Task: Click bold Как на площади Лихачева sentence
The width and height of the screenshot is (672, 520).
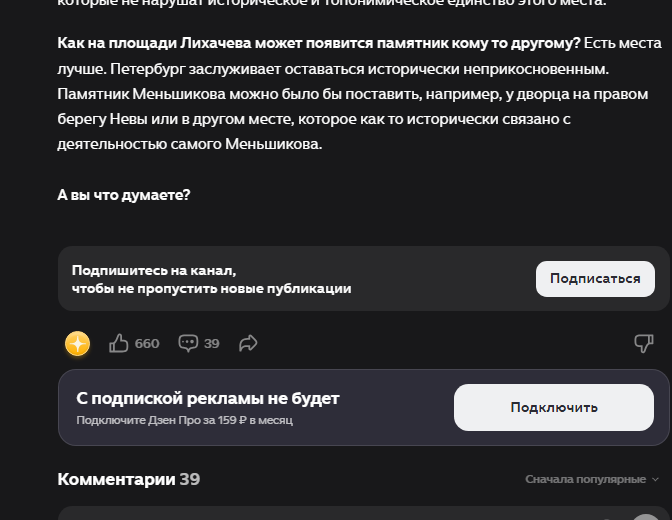Action: click(x=319, y=45)
